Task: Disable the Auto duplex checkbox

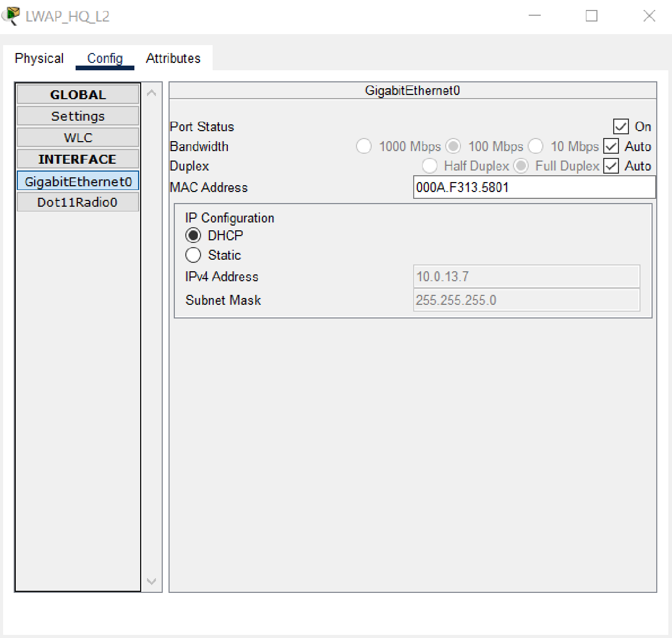Action: coord(611,166)
